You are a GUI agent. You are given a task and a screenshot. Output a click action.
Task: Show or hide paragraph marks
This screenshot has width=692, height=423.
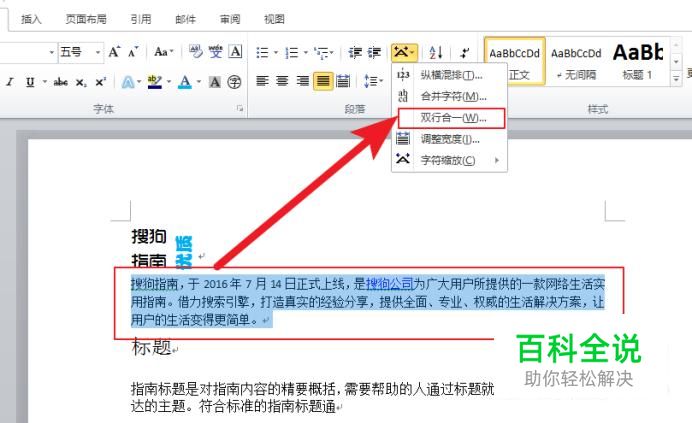pos(464,53)
